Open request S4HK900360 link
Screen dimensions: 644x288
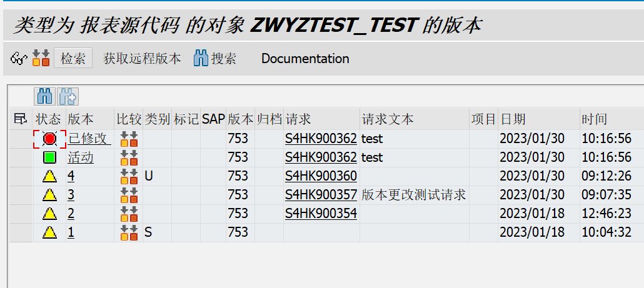[x=321, y=176]
